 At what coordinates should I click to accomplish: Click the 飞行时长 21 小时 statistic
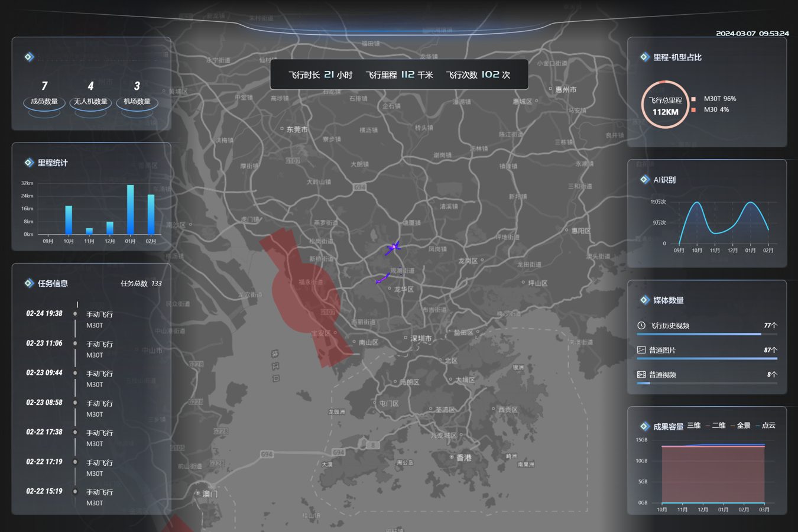pos(320,74)
